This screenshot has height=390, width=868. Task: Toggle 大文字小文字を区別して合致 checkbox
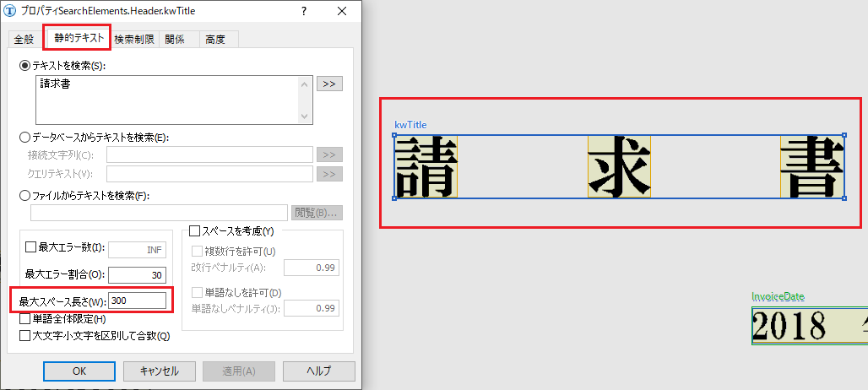(25, 335)
